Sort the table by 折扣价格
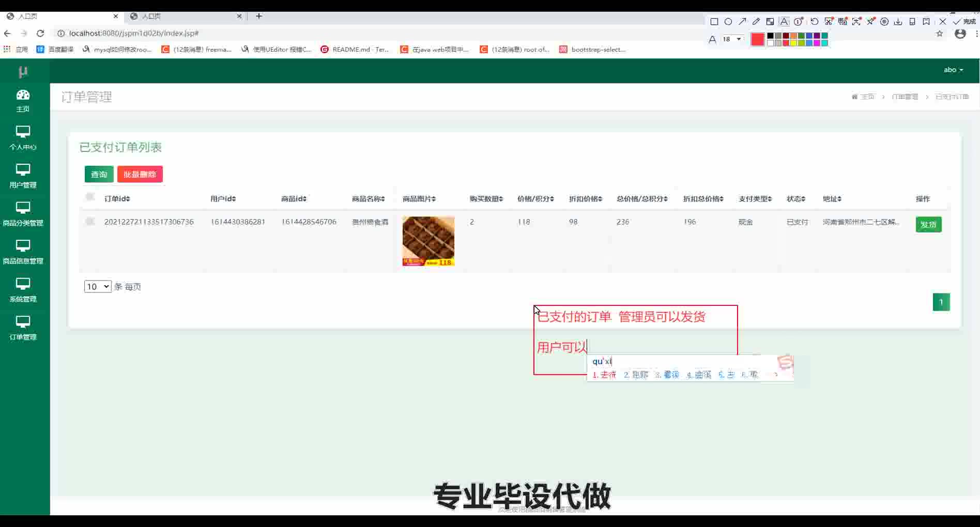 585,199
